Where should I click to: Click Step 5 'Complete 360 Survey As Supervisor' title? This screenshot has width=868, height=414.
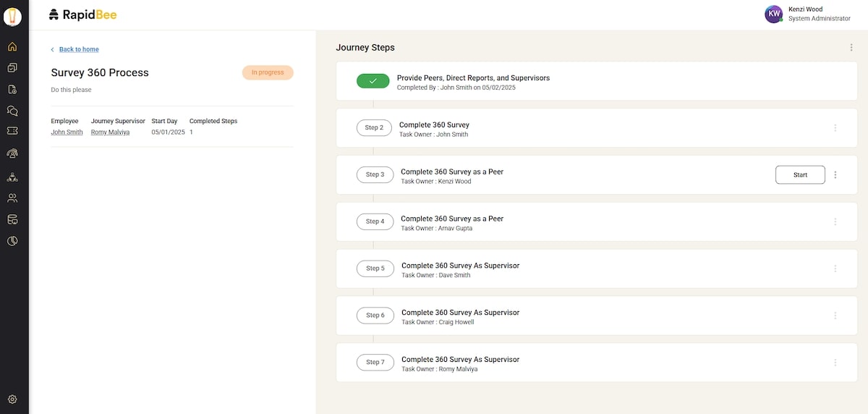[x=460, y=266]
